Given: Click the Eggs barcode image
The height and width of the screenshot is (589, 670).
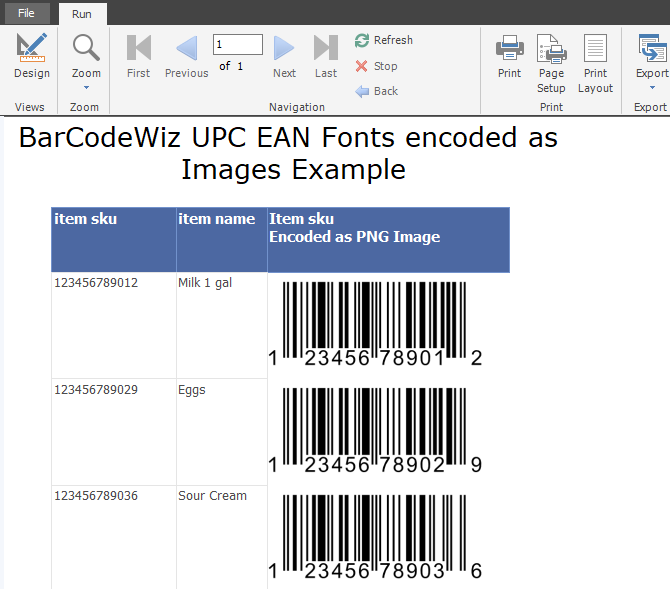Looking at the screenshot, I should pos(375,431).
